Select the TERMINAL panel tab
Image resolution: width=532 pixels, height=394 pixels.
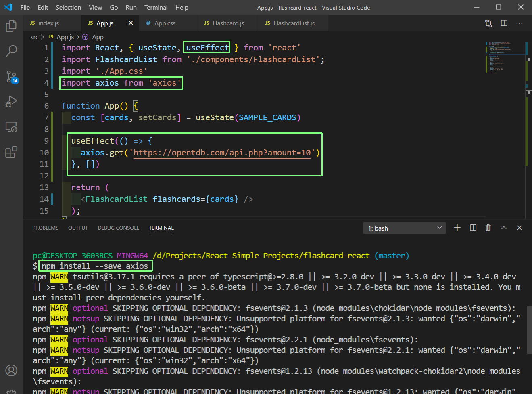[x=161, y=228]
